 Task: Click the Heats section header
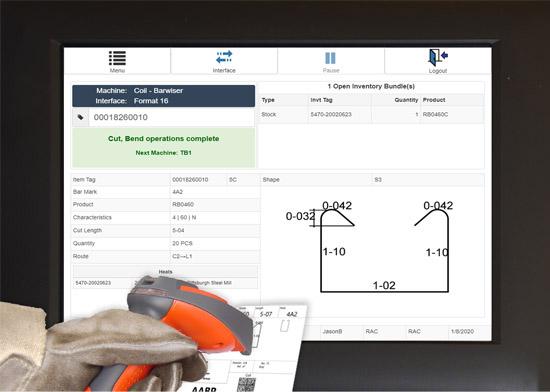[x=165, y=272]
